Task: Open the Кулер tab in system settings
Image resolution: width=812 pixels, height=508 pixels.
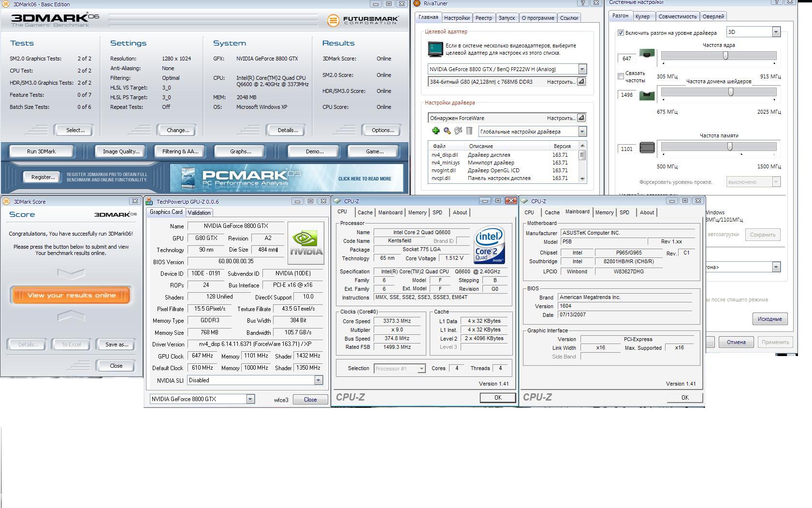Action: point(642,16)
